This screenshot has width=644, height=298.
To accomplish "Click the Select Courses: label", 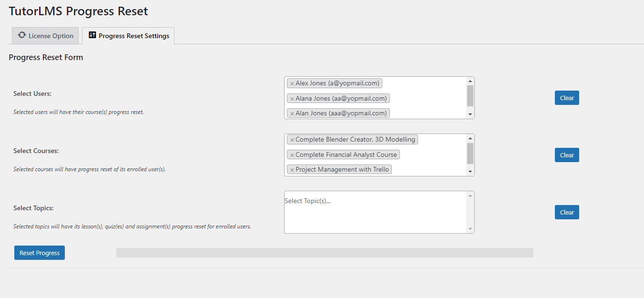I will pyautogui.click(x=36, y=151).
